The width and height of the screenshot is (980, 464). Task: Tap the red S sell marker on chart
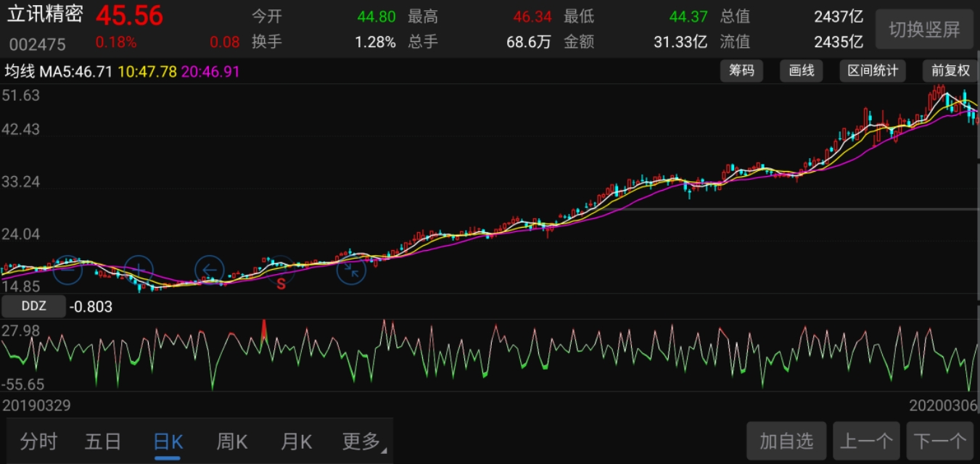click(281, 282)
